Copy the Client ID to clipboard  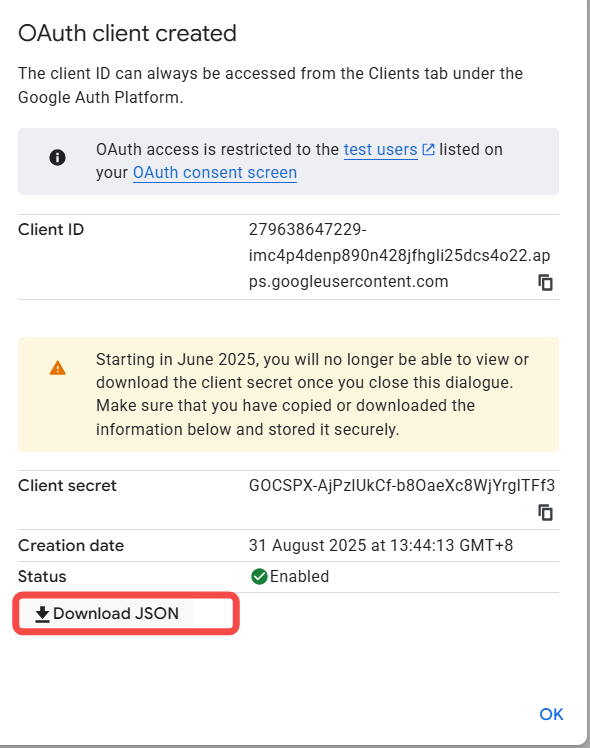[545, 282]
